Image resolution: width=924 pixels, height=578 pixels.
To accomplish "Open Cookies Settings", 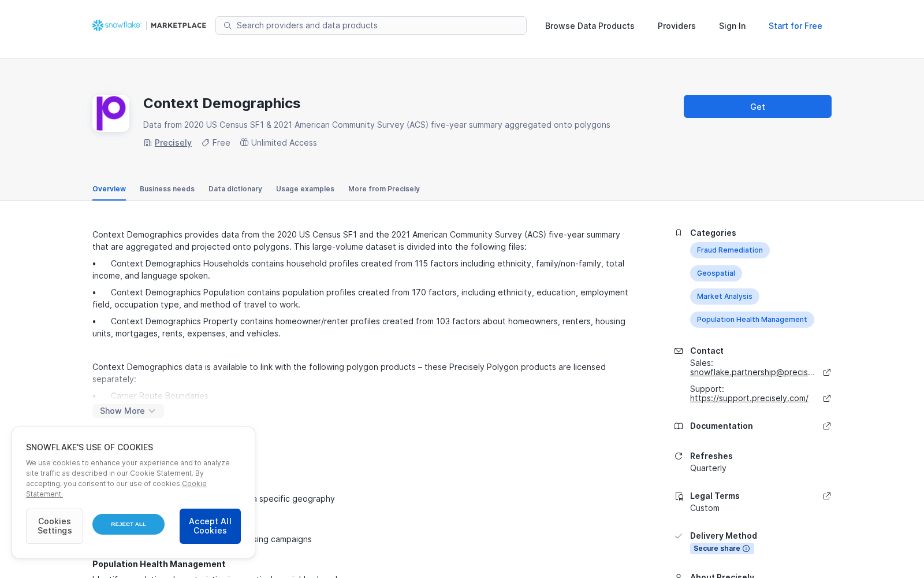I will tap(54, 526).
